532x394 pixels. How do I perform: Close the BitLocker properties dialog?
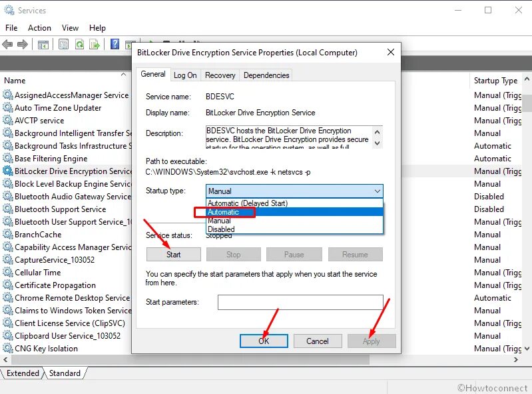(x=391, y=52)
